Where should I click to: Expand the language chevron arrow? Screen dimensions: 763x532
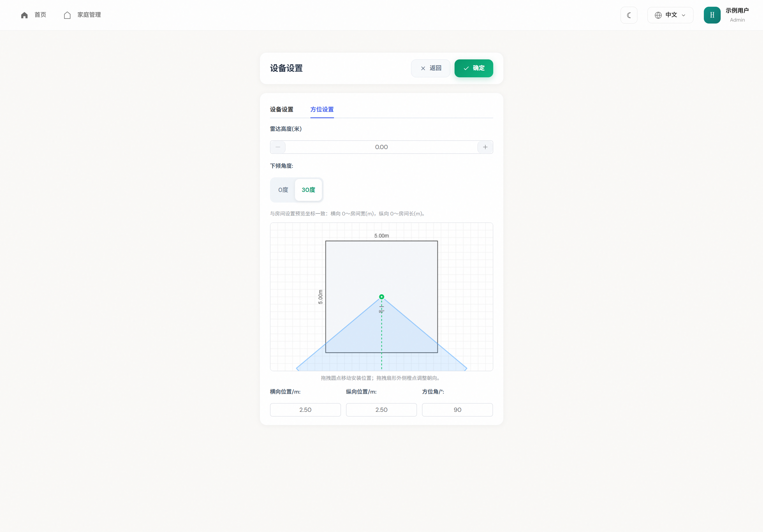(684, 15)
